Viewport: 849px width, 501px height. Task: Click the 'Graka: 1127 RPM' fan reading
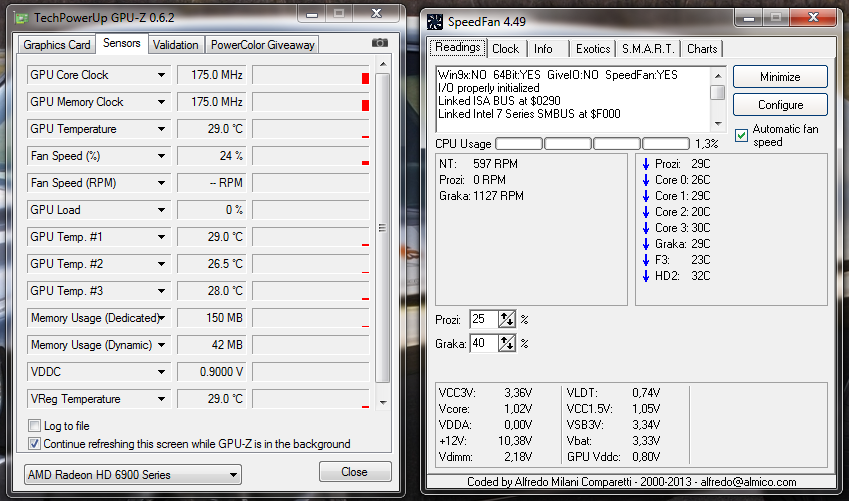click(x=481, y=196)
